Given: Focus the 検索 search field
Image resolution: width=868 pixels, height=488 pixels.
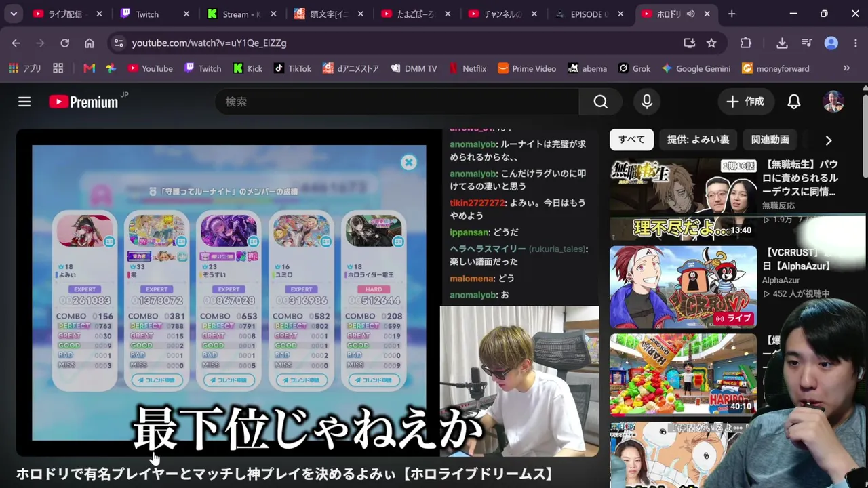Looking at the screenshot, I should point(397,102).
